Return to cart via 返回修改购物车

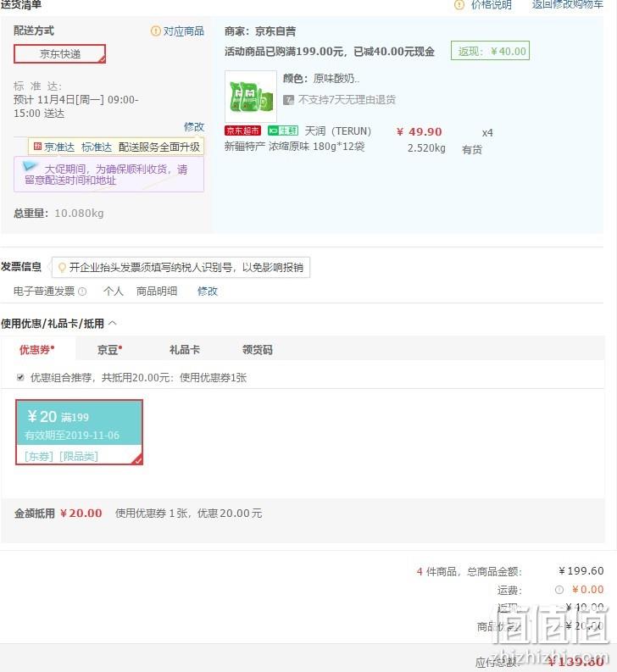[x=567, y=5]
